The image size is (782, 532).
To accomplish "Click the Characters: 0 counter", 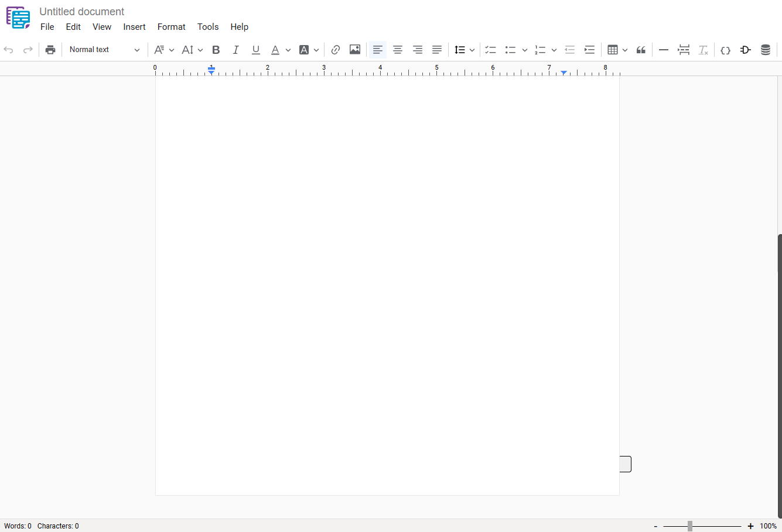I will point(58,526).
